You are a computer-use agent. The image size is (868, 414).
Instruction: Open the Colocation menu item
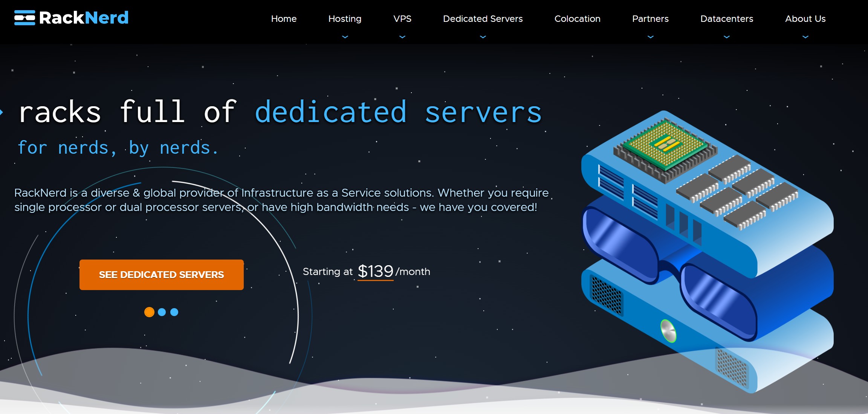point(577,19)
